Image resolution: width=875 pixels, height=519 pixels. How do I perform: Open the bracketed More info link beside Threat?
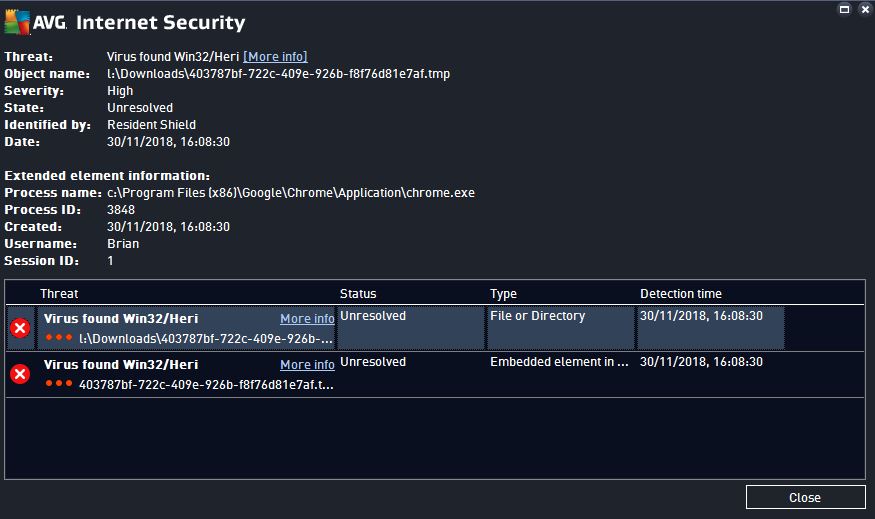coord(275,57)
